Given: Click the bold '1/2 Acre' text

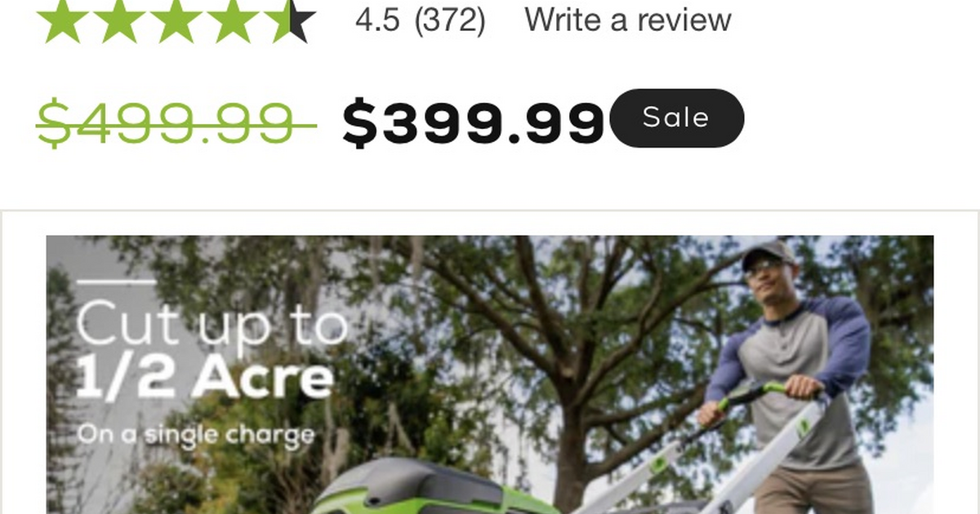Looking at the screenshot, I should point(205,378).
